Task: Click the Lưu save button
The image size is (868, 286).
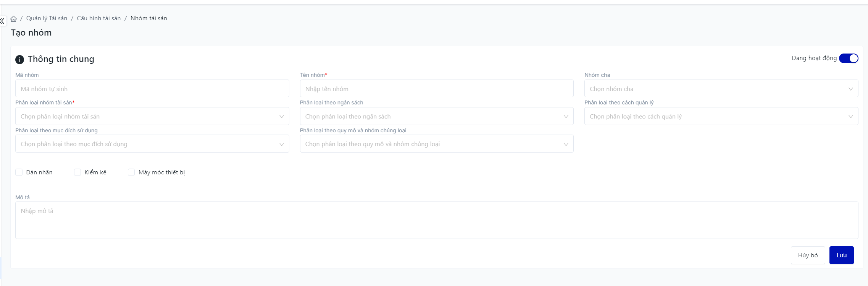Action: tap(841, 255)
